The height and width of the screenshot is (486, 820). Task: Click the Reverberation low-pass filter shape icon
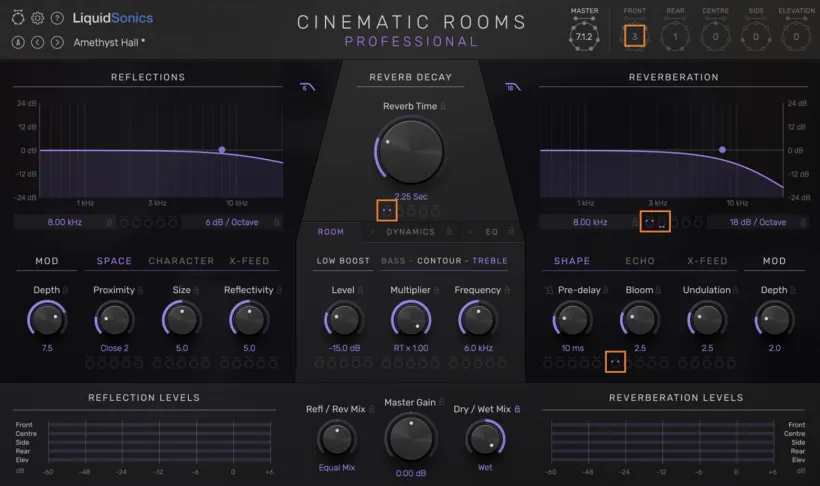(x=513, y=87)
